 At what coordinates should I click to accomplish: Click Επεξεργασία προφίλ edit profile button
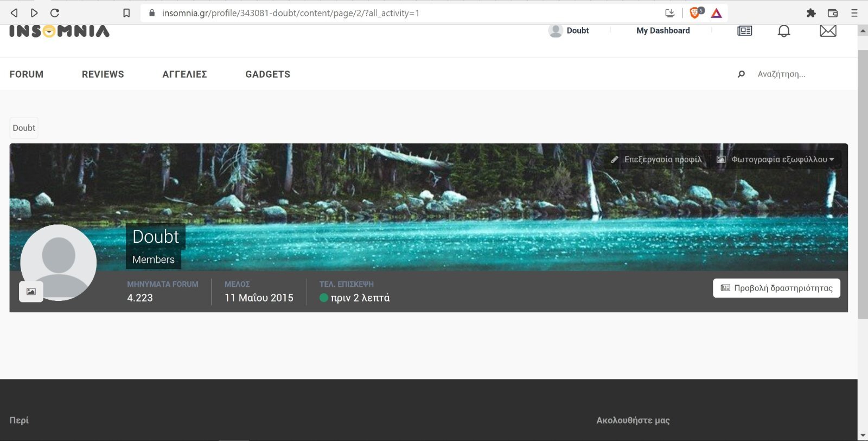[656, 160]
